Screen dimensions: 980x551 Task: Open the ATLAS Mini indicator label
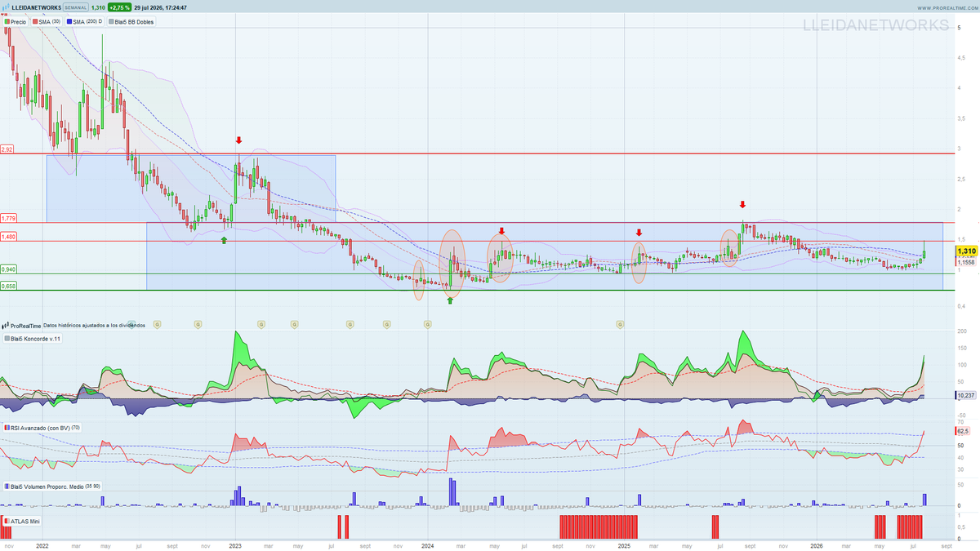22,520
